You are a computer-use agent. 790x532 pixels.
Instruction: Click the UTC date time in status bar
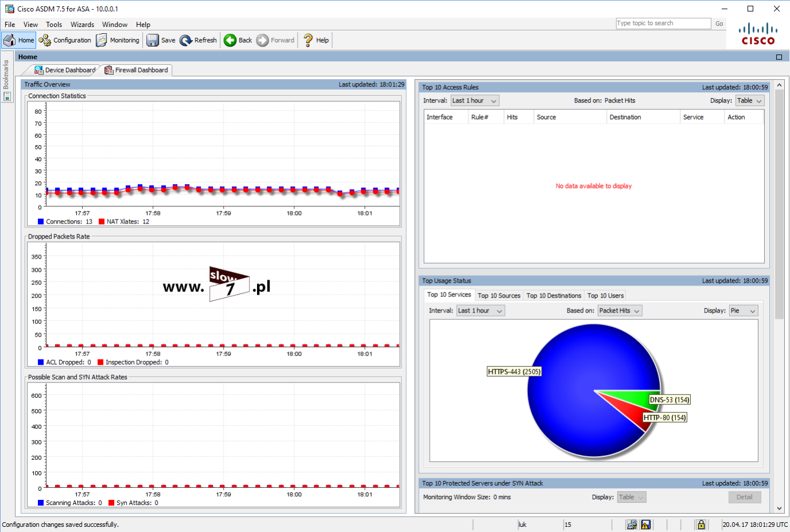(x=755, y=525)
